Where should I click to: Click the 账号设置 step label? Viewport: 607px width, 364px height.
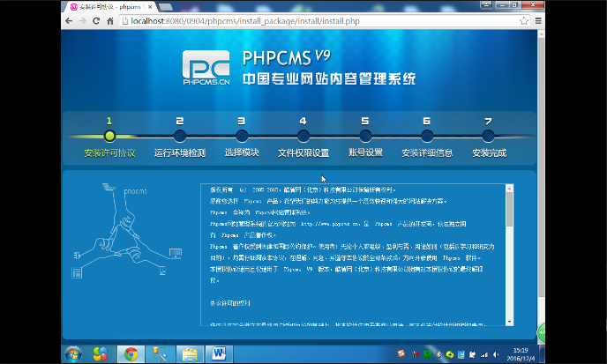coord(365,152)
